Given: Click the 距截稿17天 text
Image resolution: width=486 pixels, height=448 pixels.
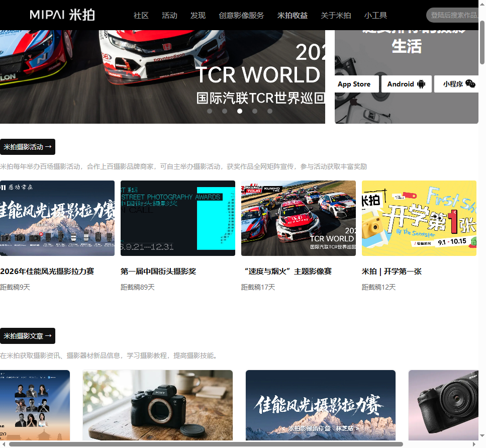Looking at the screenshot, I should [258, 288].
